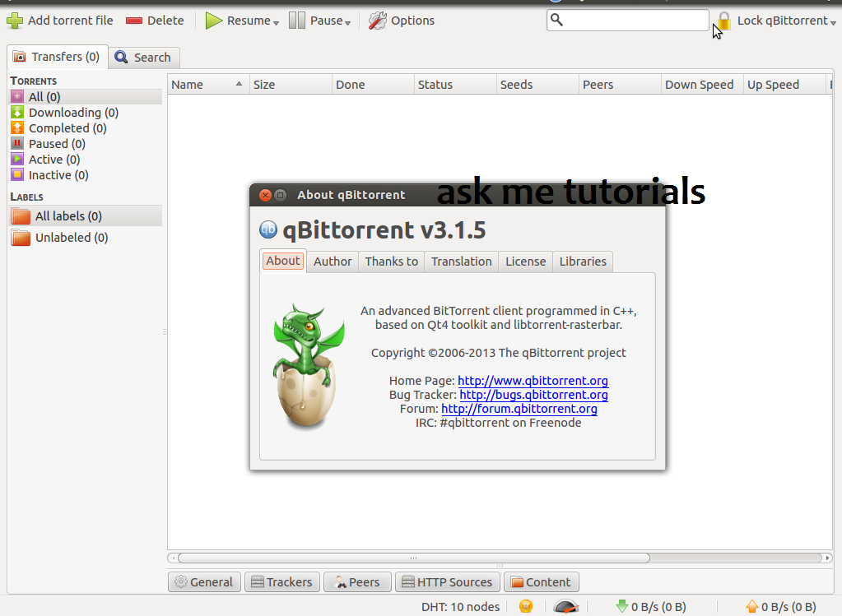The width and height of the screenshot is (842, 616).
Task: Click the scrollbar left arrow of the torrent list
Action: click(173, 558)
